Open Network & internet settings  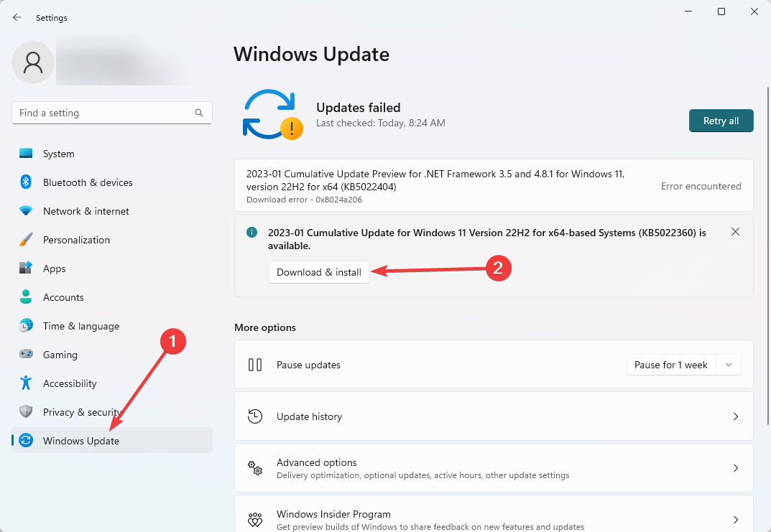tap(112, 211)
